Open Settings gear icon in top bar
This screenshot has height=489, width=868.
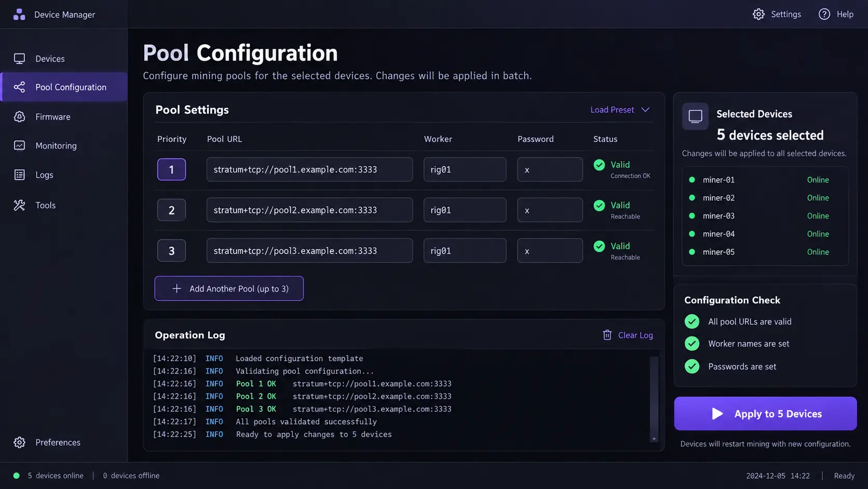point(758,15)
